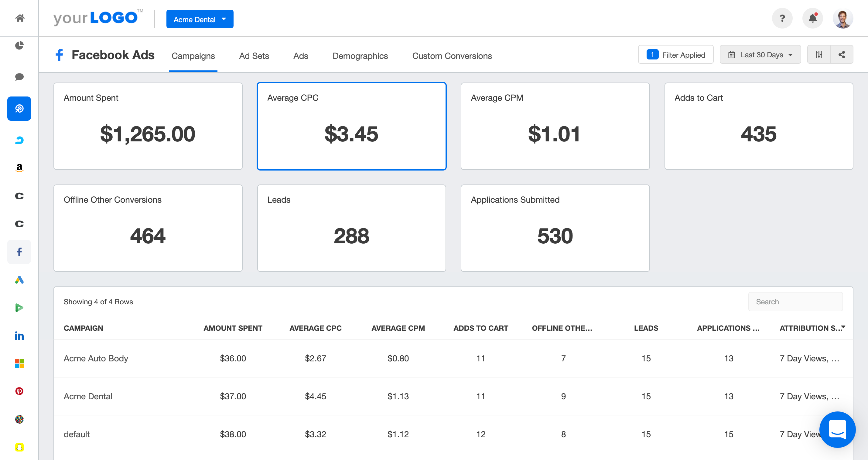The width and height of the screenshot is (868, 460).
Task: Open the LinkedIn integration icon
Action: tap(19, 335)
